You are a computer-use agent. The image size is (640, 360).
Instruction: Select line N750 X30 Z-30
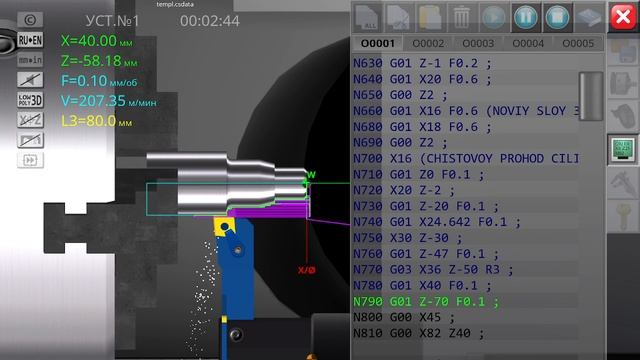[x=465, y=238]
